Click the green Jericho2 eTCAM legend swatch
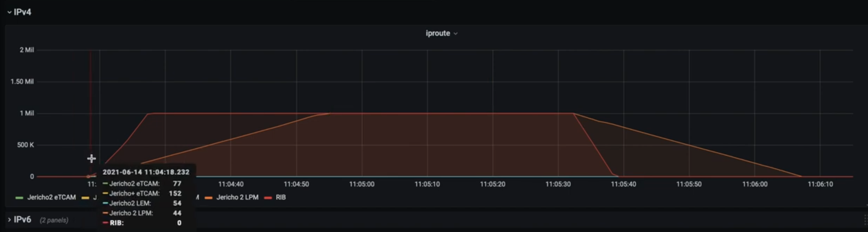Image resolution: width=868 pixels, height=232 pixels. coord(19,198)
